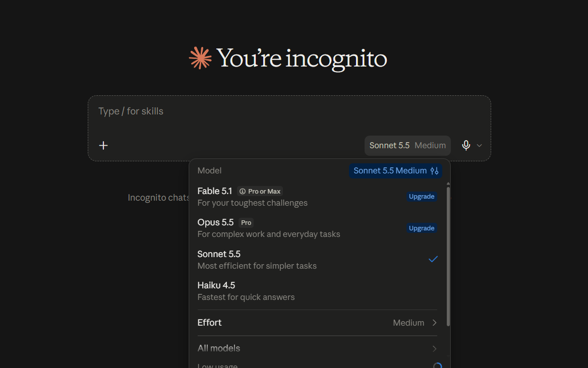The image size is (588, 368).
Task: Open the All models submenu
Action: 317,348
